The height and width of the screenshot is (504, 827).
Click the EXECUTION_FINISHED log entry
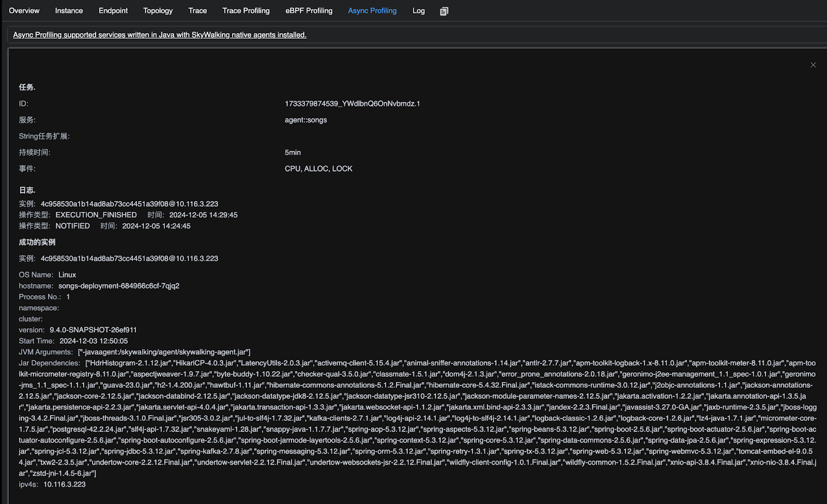(x=96, y=215)
